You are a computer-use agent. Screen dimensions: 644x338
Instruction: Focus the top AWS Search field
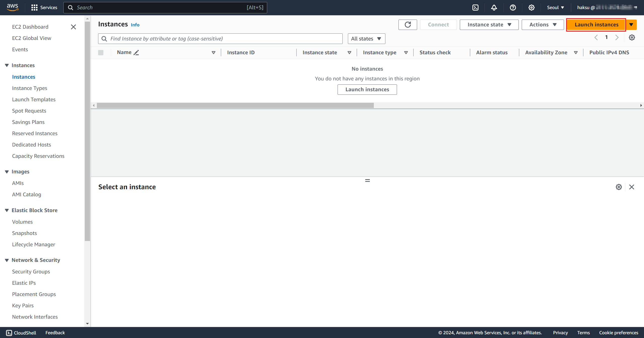[x=165, y=8]
